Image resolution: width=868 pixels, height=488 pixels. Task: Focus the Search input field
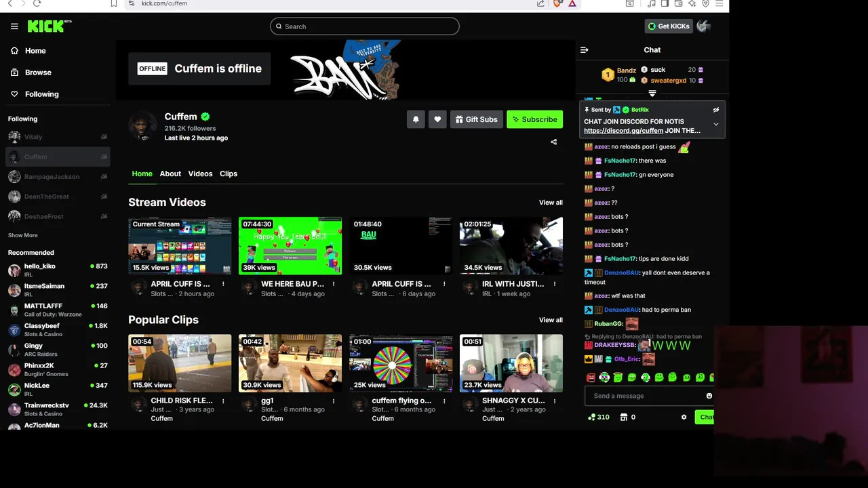pyautogui.click(x=364, y=26)
